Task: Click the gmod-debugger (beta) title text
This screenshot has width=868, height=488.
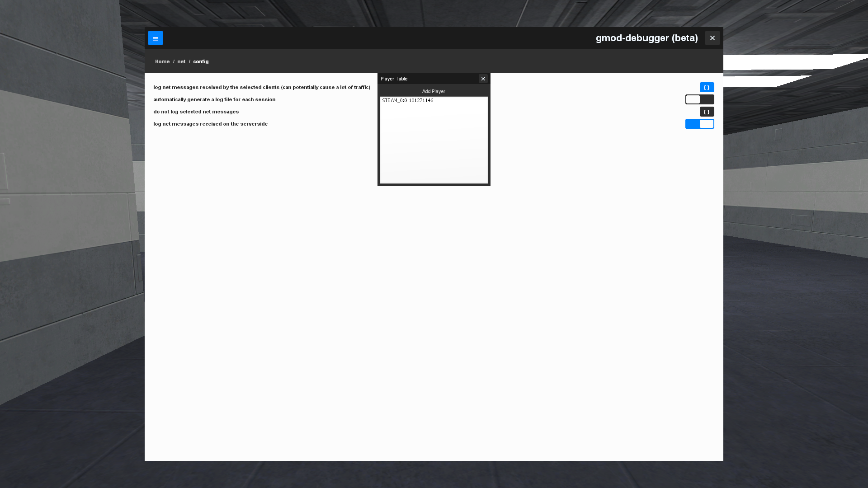Action: pyautogui.click(x=646, y=38)
